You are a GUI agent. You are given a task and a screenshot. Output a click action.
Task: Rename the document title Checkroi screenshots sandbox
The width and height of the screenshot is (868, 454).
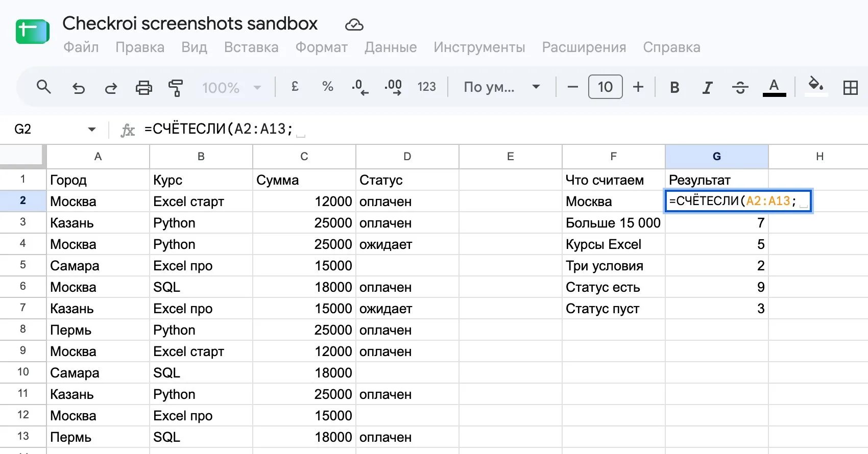point(190,23)
